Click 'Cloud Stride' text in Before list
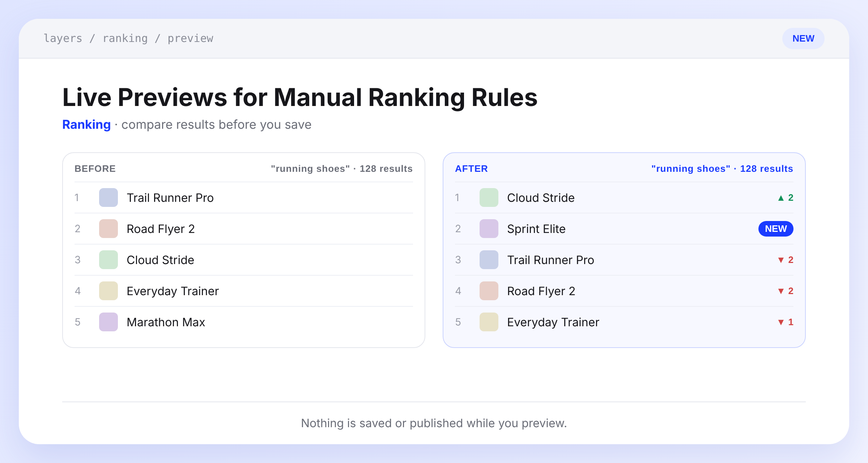 160,260
